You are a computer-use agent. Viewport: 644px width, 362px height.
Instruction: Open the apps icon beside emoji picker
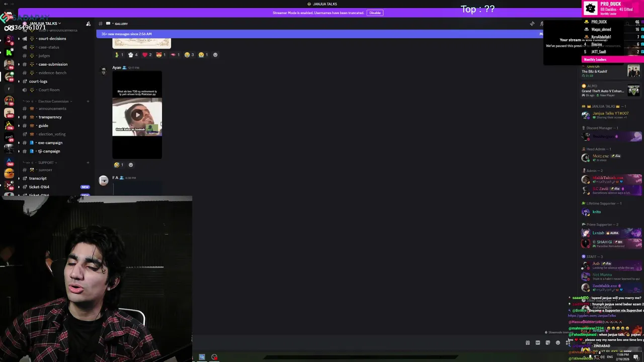(568, 343)
